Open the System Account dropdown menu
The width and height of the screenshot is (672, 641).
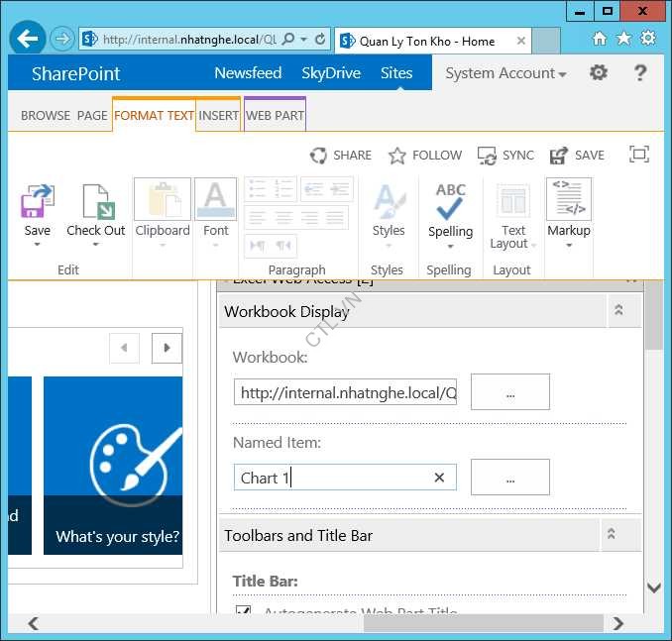(x=505, y=73)
